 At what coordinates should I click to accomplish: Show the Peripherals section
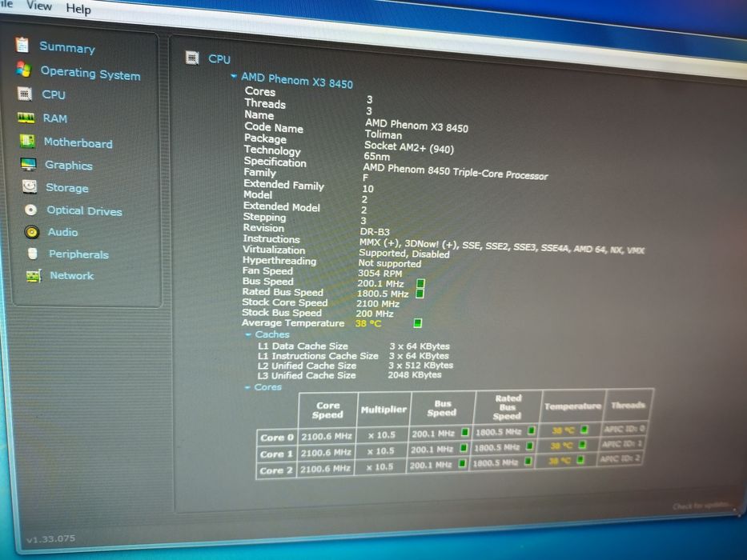click(78, 254)
